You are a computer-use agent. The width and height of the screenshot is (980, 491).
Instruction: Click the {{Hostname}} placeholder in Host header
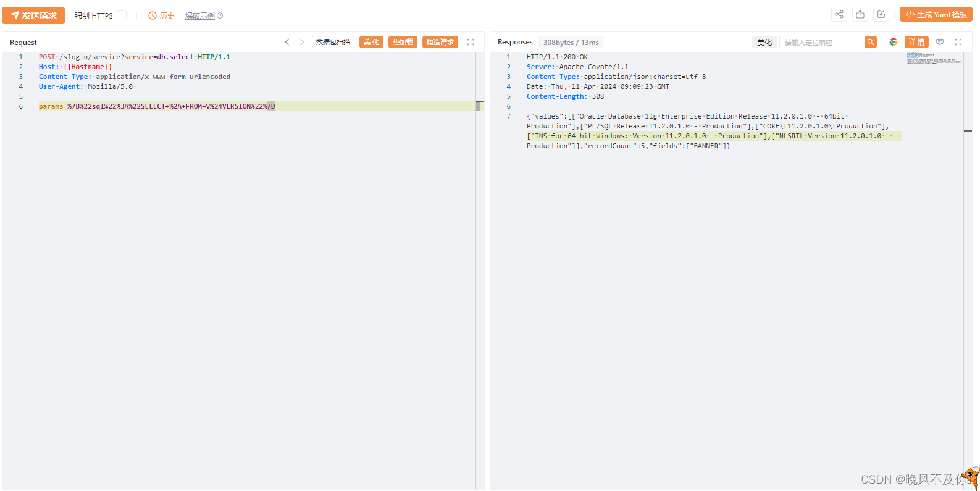point(88,67)
